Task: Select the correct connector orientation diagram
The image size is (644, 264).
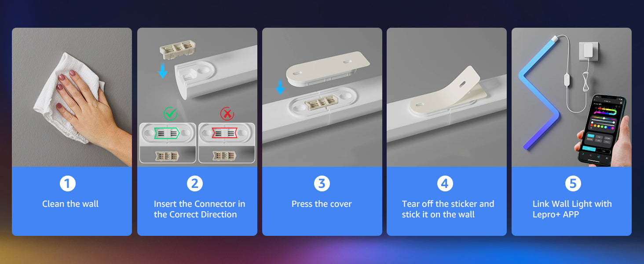Action: tap(168, 143)
